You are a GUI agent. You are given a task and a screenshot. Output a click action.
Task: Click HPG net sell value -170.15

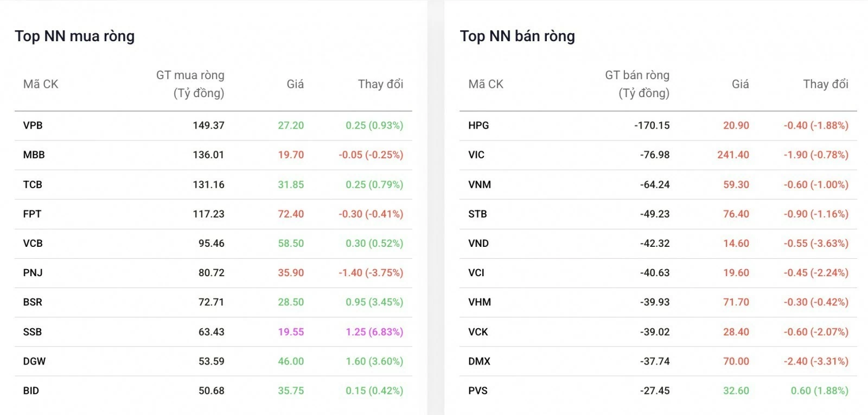click(x=652, y=125)
